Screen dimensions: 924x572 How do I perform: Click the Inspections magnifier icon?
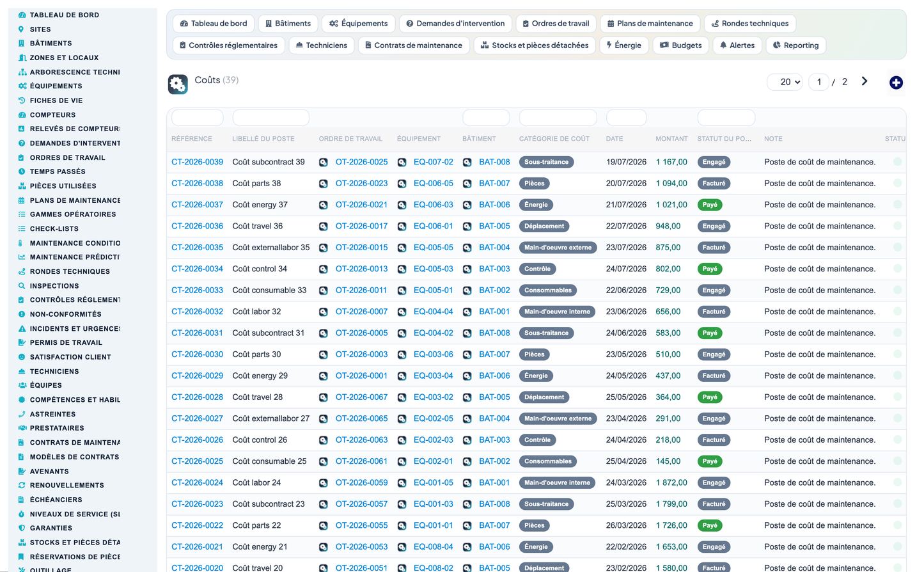pyautogui.click(x=22, y=286)
